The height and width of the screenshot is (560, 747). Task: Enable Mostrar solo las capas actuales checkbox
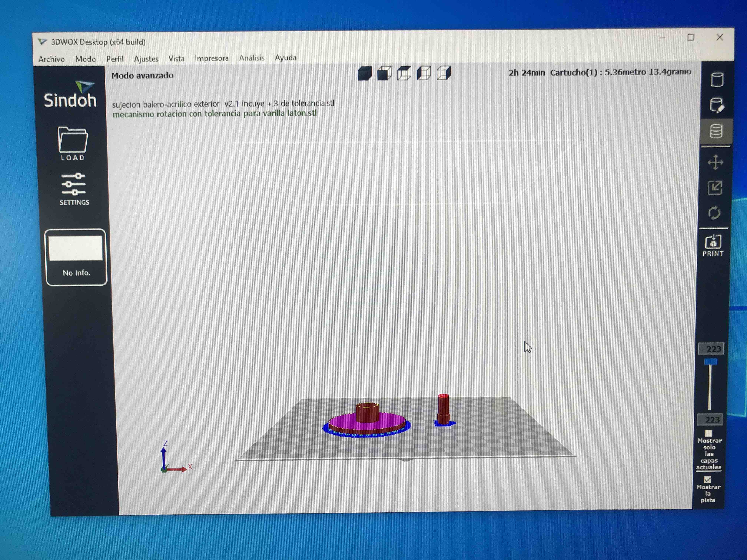708,433
